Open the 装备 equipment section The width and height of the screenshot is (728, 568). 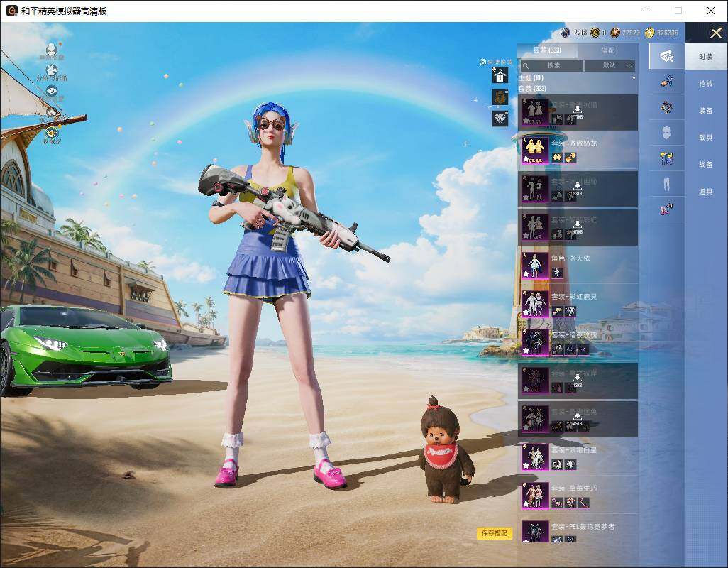[x=706, y=111]
